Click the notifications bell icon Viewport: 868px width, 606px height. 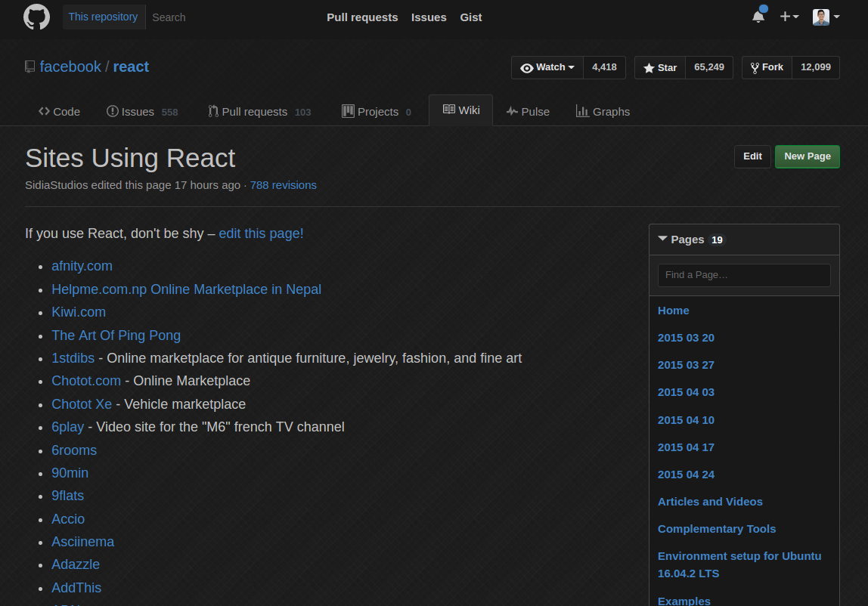[x=758, y=17]
